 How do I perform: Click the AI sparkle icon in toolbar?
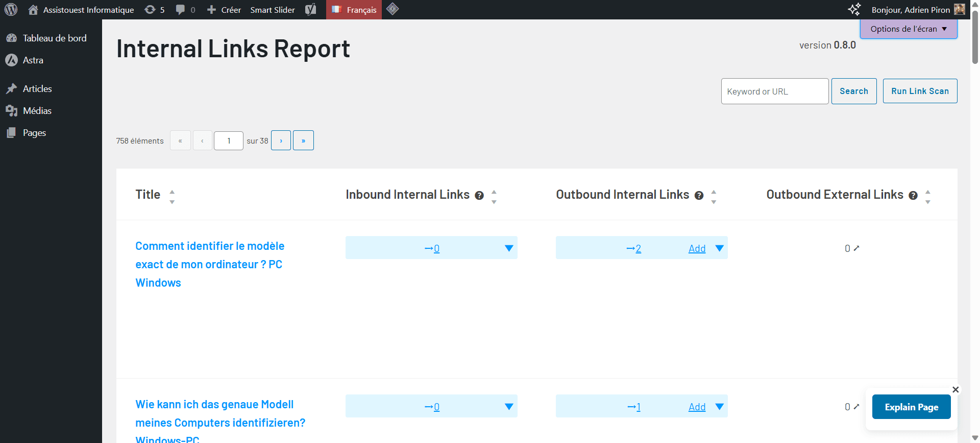854,10
